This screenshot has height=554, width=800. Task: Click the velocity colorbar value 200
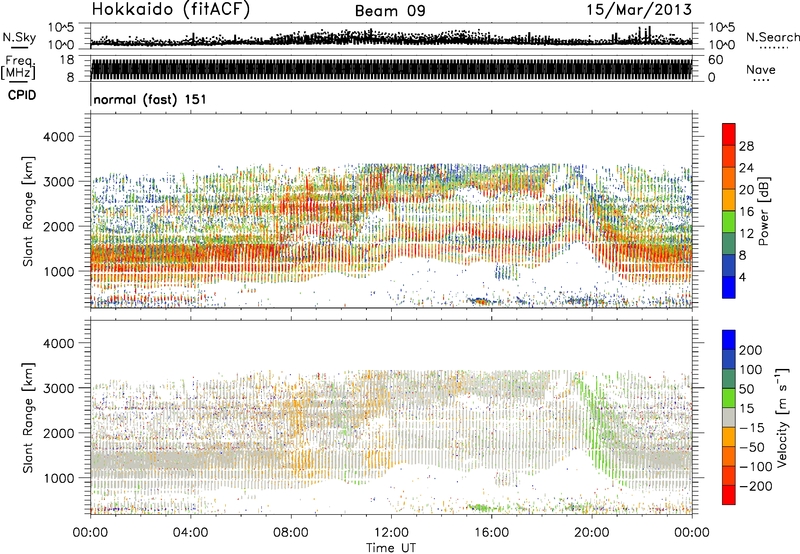pos(751,350)
